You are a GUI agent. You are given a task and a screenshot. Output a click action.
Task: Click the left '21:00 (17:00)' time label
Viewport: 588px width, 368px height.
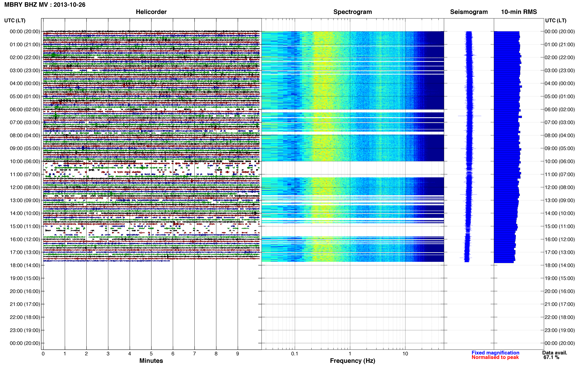coord(25,304)
